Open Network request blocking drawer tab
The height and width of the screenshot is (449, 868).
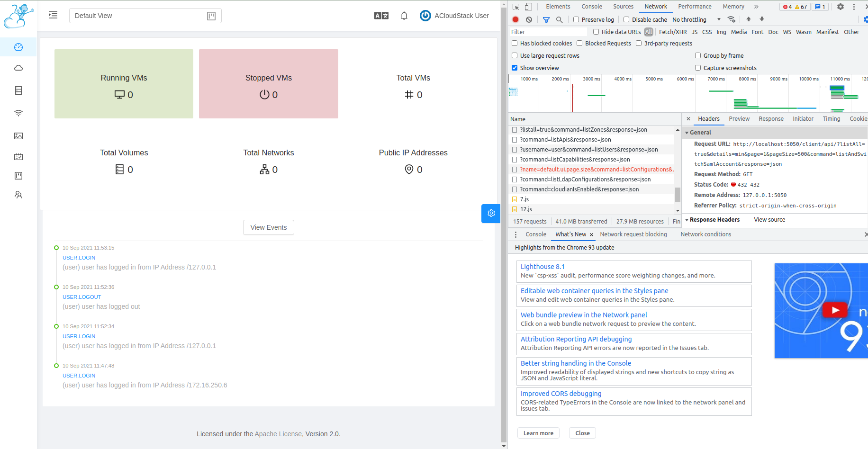(x=633, y=234)
